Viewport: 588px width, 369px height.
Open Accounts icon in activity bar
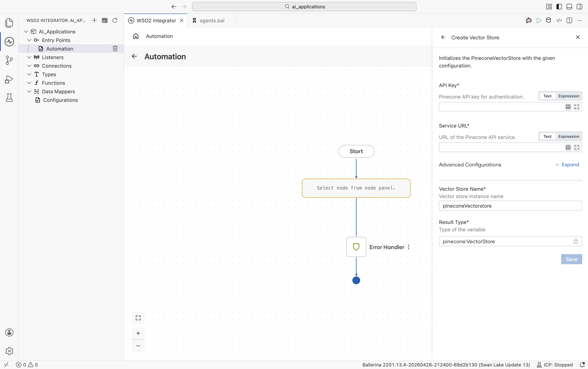[x=9, y=332]
